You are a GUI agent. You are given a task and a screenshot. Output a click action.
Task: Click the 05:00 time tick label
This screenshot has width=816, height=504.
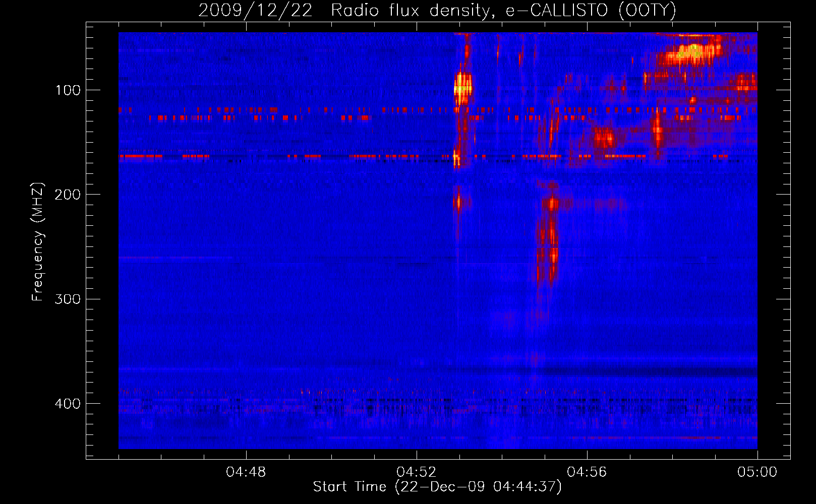[757, 472]
